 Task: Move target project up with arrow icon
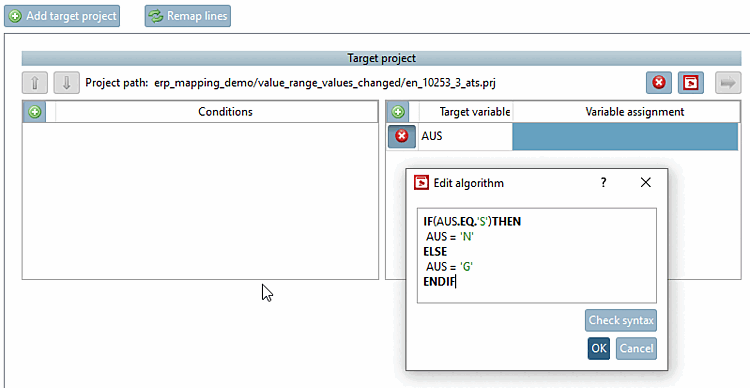coord(34,83)
